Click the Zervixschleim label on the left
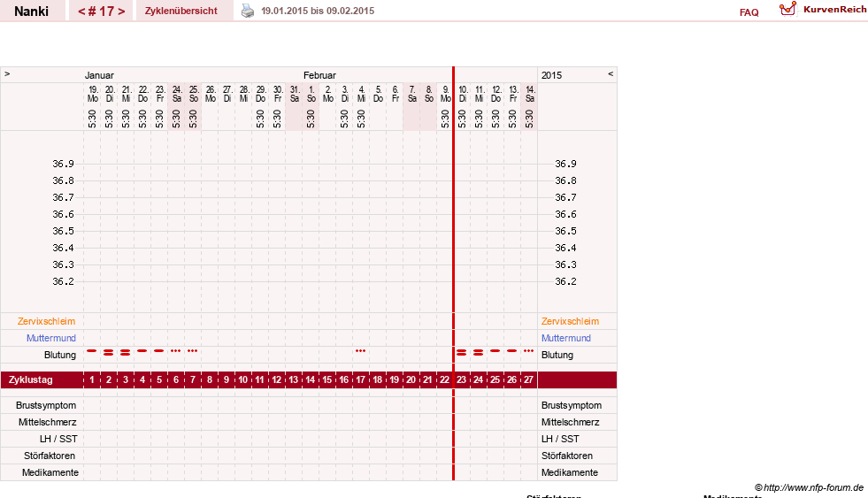Image resolution: width=868 pixels, height=498 pixels. 47,321
